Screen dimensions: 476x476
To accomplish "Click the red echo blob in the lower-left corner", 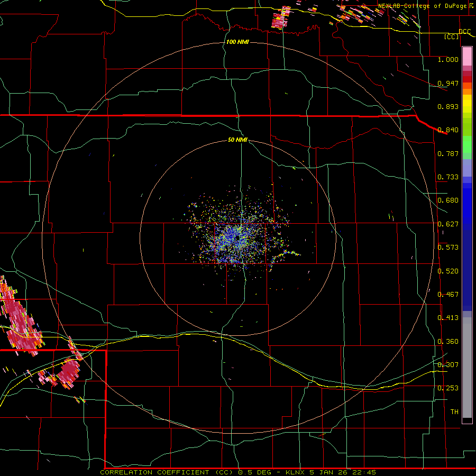I will click(69, 372).
